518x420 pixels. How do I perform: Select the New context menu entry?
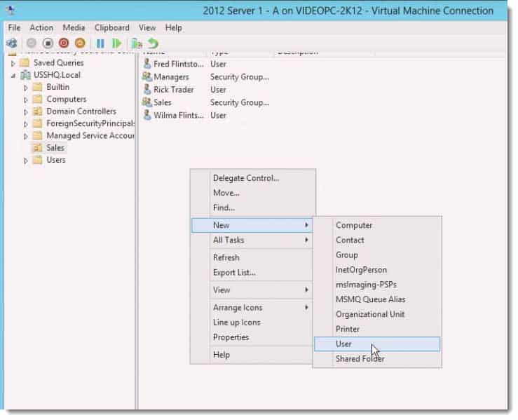(252, 225)
